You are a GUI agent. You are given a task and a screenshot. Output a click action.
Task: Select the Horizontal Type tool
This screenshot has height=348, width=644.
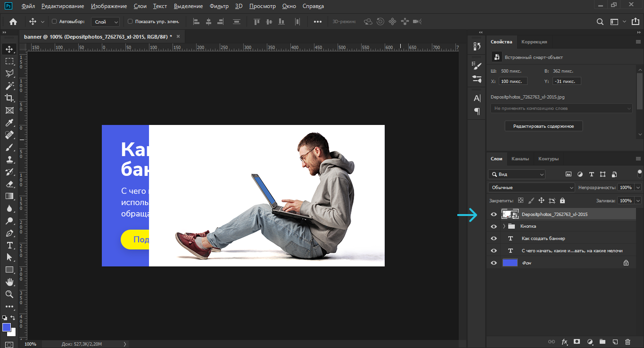9,245
